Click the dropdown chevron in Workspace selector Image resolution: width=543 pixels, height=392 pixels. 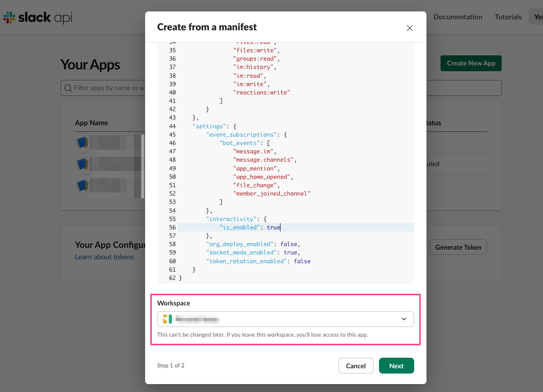tap(404, 319)
